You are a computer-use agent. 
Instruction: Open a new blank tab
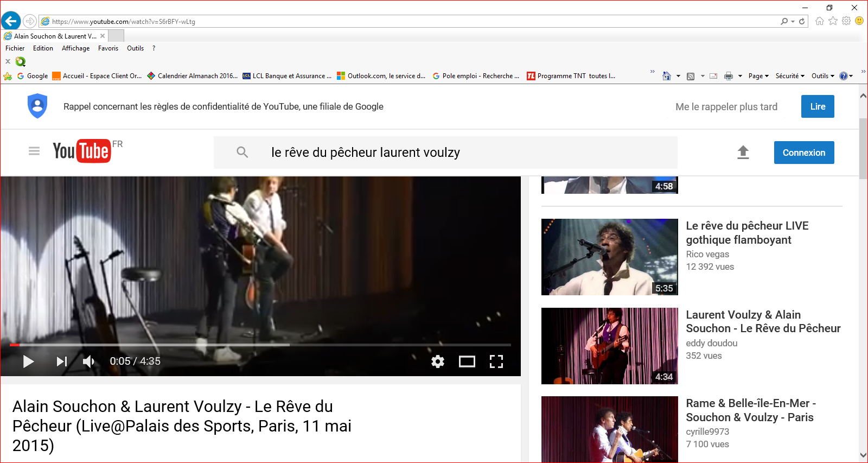click(116, 36)
